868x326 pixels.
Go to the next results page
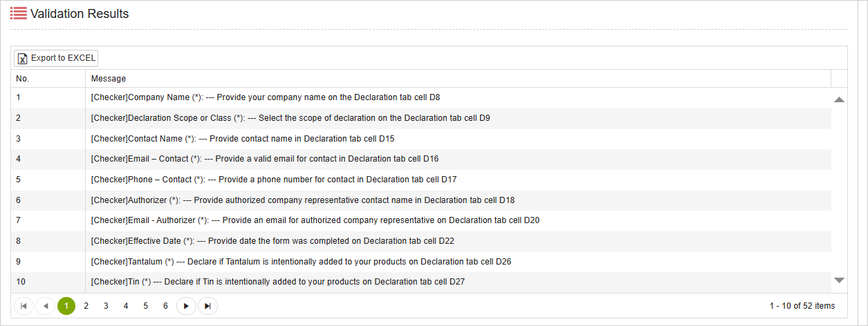coord(186,305)
